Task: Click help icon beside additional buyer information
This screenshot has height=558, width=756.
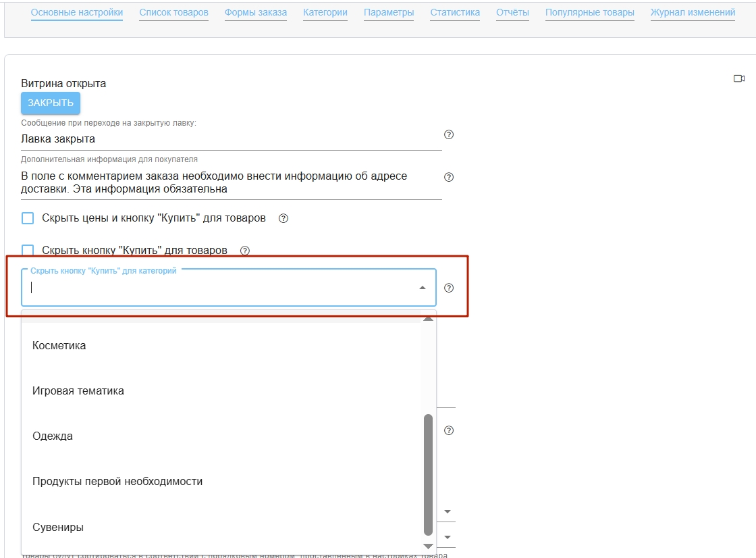Action: click(449, 177)
